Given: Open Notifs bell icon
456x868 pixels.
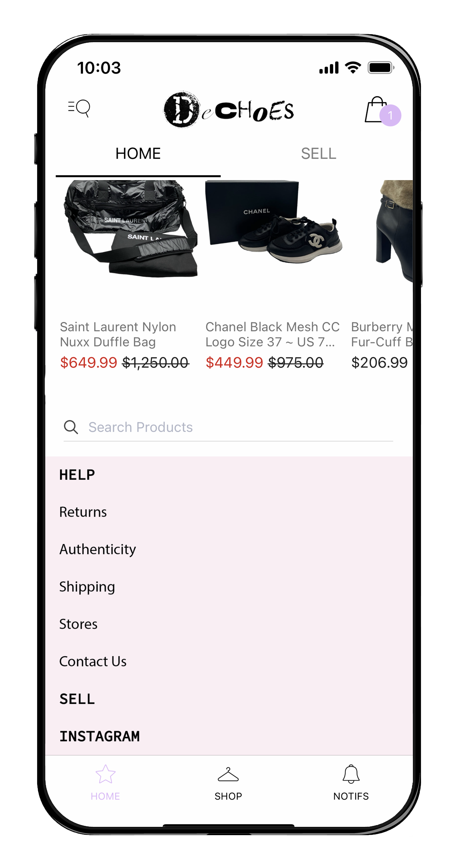Looking at the screenshot, I should [x=351, y=774].
